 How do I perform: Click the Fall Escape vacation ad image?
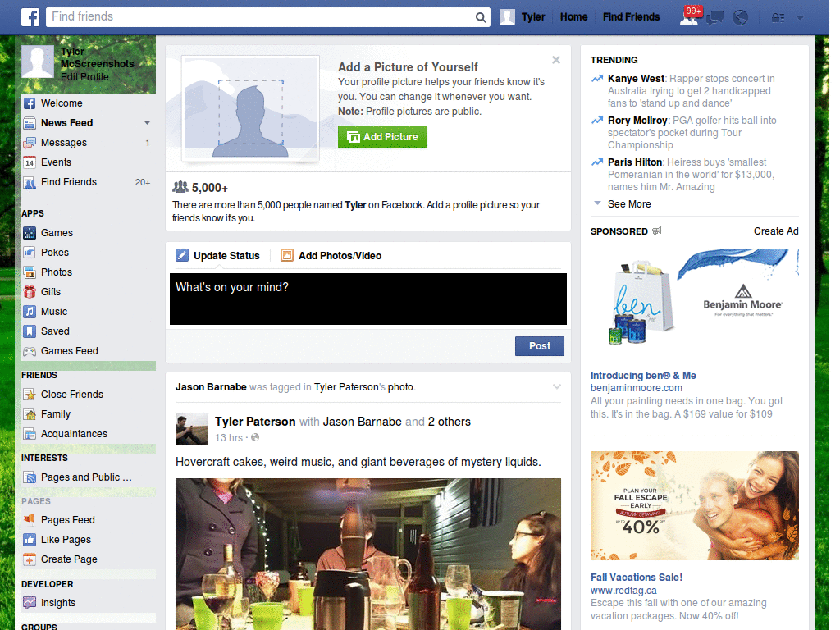694,505
